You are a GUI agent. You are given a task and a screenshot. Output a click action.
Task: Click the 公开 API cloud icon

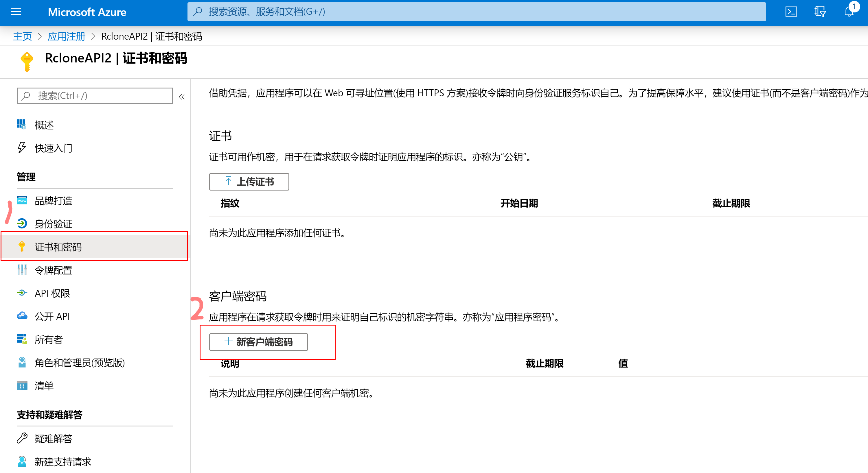coord(22,316)
